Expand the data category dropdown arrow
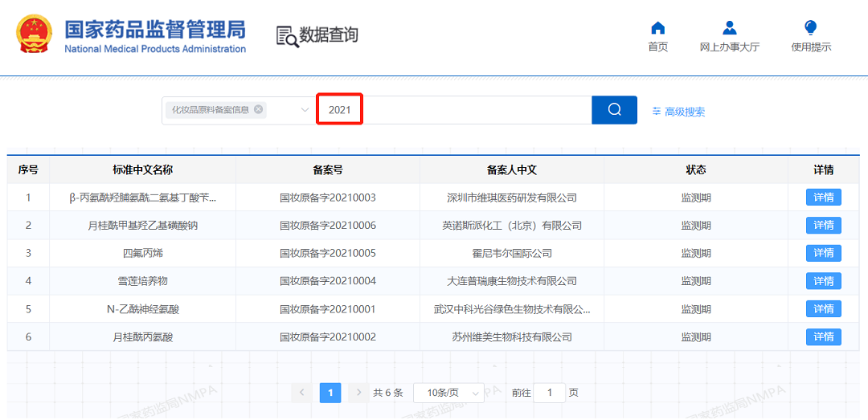 coord(305,109)
